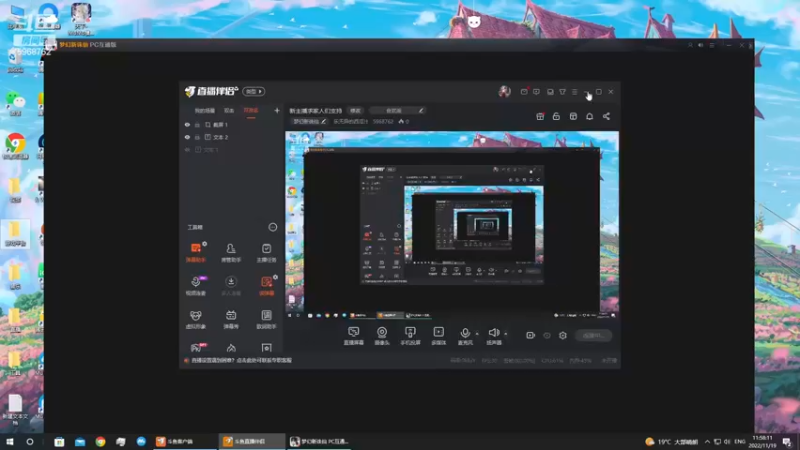The image size is (800, 450).
Task: Expand speaker options arrow
Action: pos(506,334)
